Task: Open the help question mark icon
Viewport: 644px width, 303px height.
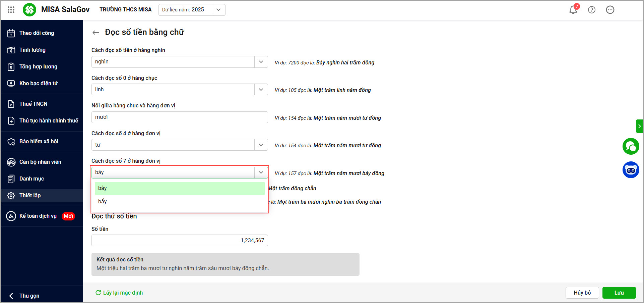Action: pyautogui.click(x=592, y=10)
